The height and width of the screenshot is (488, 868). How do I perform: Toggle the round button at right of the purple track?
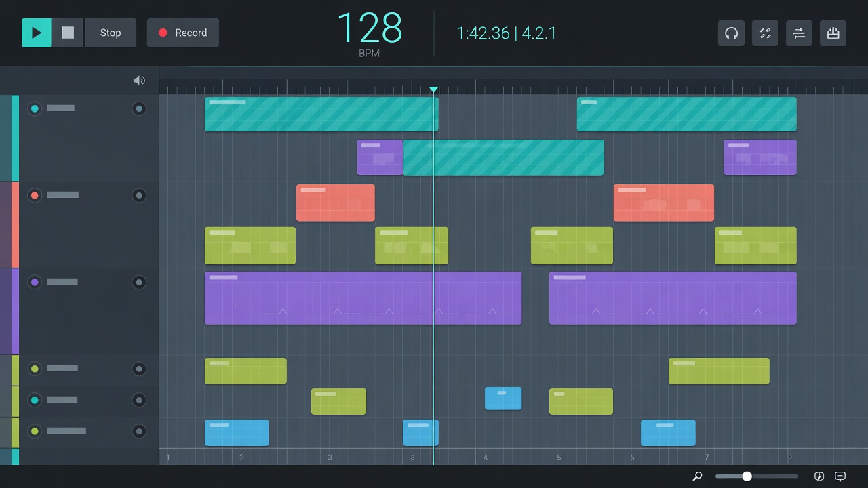pos(139,282)
